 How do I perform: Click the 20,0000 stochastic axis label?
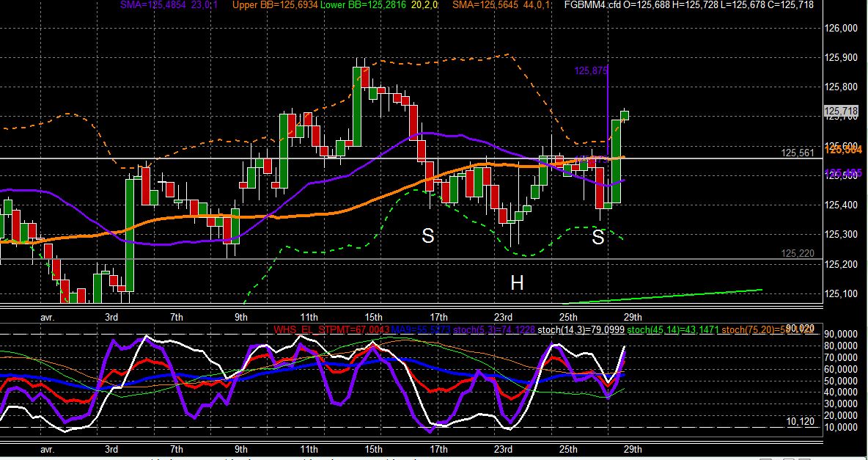pyautogui.click(x=842, y=415)
